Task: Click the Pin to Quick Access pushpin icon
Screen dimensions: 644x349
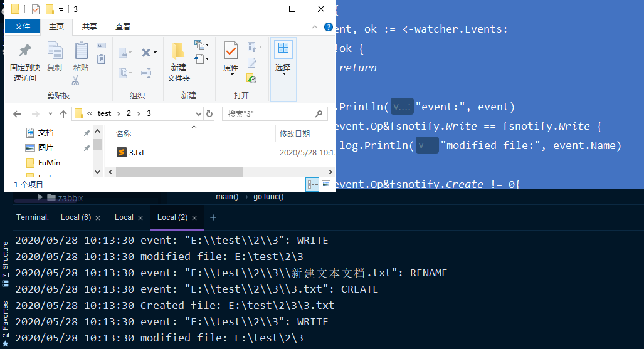Action: [x=24, y=51]
